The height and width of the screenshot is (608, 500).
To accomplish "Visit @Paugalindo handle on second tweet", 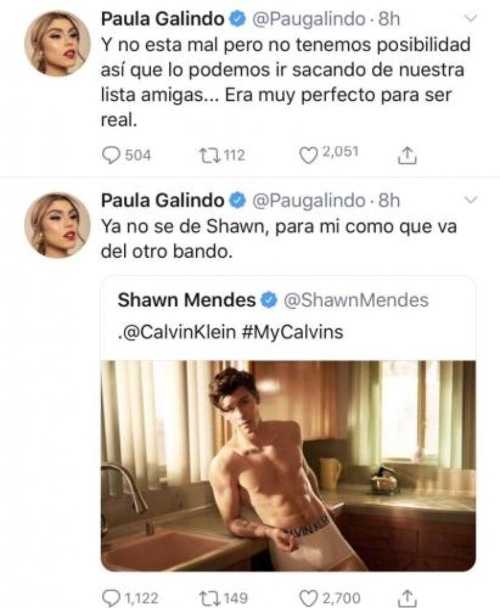I will tap(308, 201).
